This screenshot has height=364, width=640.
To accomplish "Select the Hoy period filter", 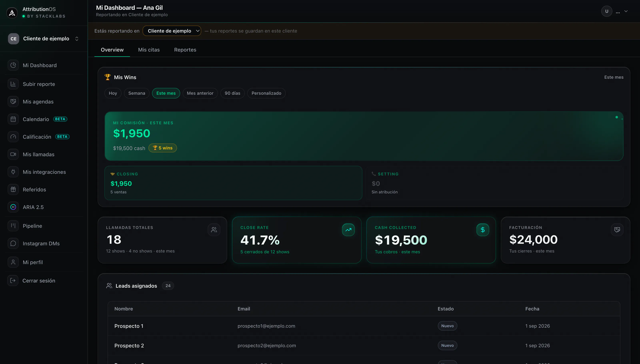I will tap(113, 93).
